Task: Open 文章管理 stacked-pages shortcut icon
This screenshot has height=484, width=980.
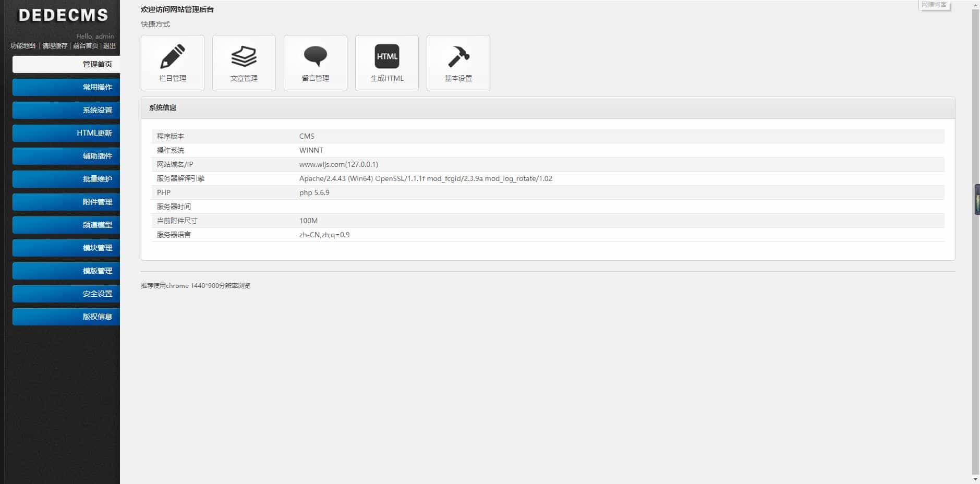Action: (x=244, y=63)
